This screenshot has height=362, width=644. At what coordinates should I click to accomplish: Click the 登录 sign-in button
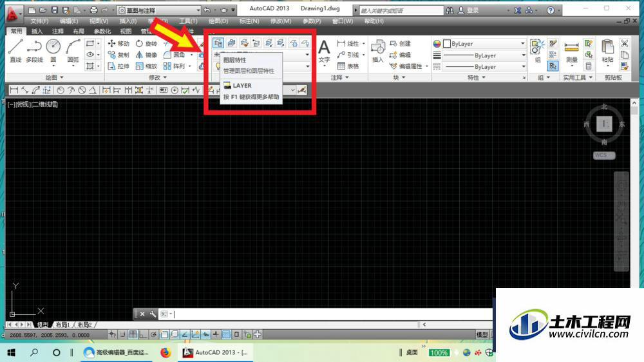point(473,10)
